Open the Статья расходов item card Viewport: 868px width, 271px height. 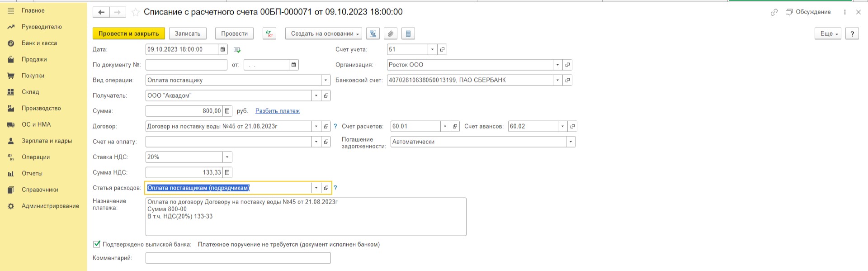(326, 188)
